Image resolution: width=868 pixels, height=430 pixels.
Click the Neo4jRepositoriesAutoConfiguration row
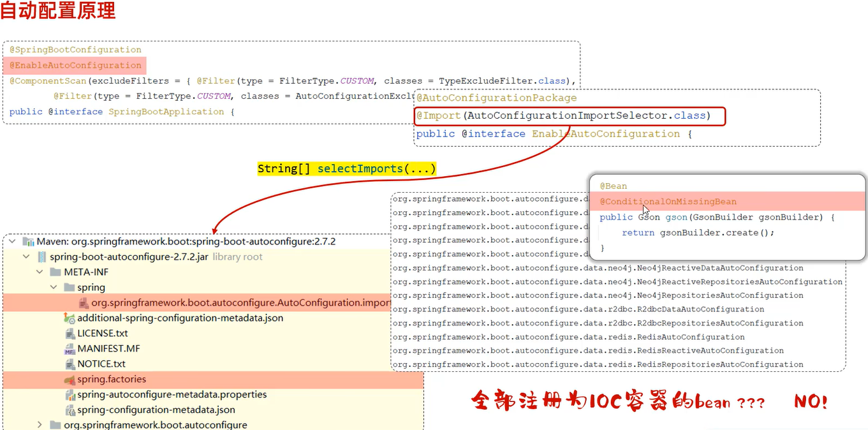pyautogui.click(x=598, y=295)
